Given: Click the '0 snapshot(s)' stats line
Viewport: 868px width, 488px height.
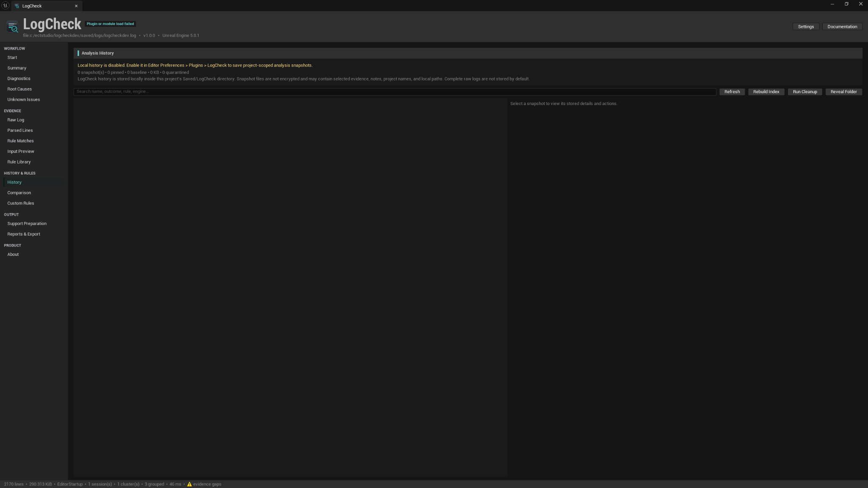Looking at the screenshot, I should (x=133, y=72).
